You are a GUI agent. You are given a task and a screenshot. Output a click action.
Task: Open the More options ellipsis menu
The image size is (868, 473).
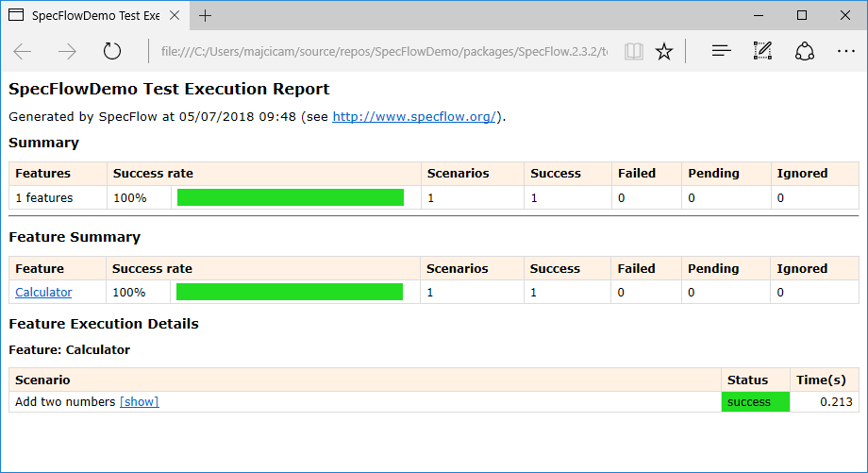tap(846, 52)
